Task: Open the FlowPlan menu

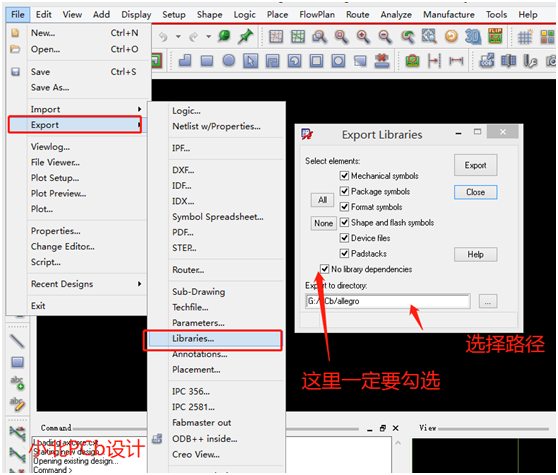Action: 317,15
